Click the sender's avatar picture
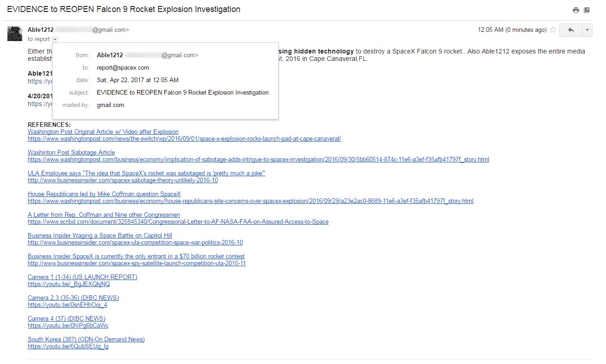Screen dimensions: 606x364 15,34
